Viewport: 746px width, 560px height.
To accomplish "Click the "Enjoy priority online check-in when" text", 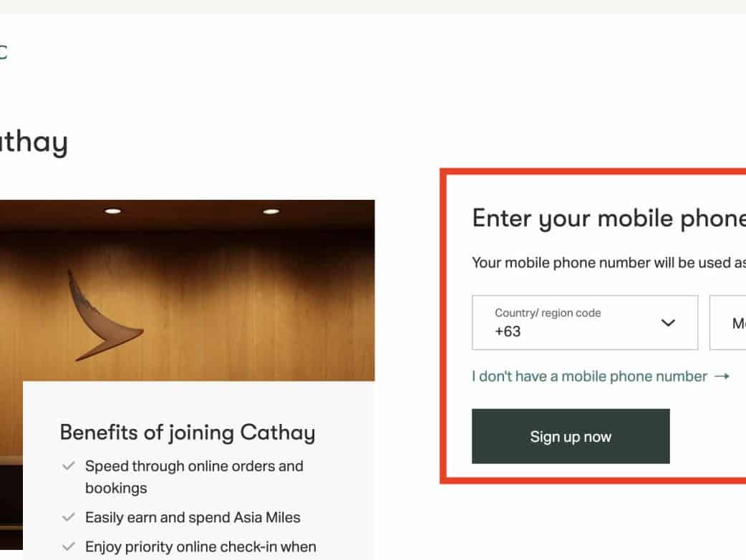I will 200,546.
